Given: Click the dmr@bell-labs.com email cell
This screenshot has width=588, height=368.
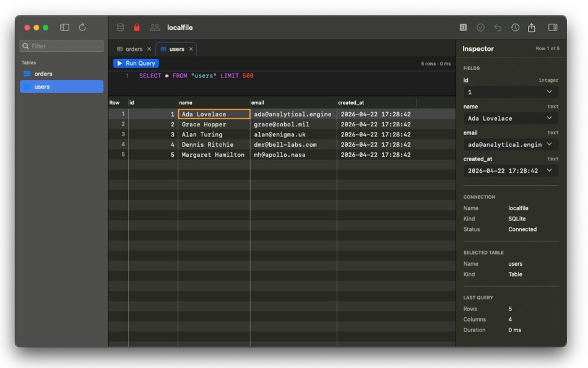Looking at the screenshot, I should 293,144.
